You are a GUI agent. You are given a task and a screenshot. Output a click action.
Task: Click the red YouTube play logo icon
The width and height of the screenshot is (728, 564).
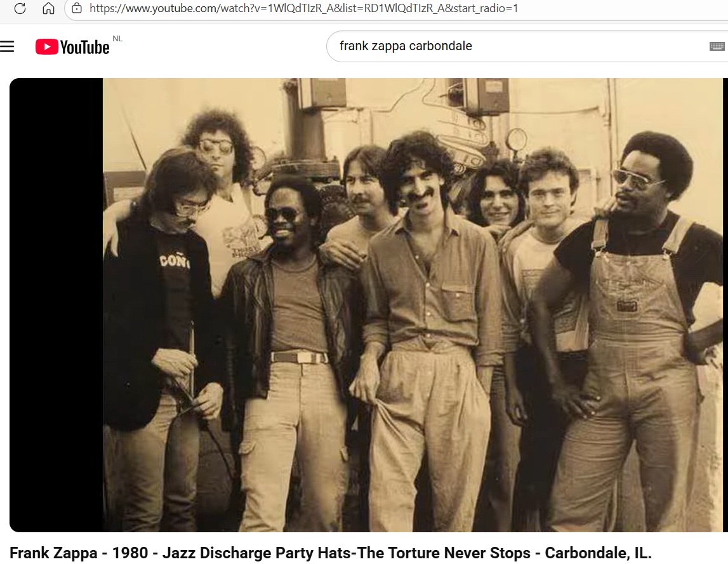coord(46,47)
